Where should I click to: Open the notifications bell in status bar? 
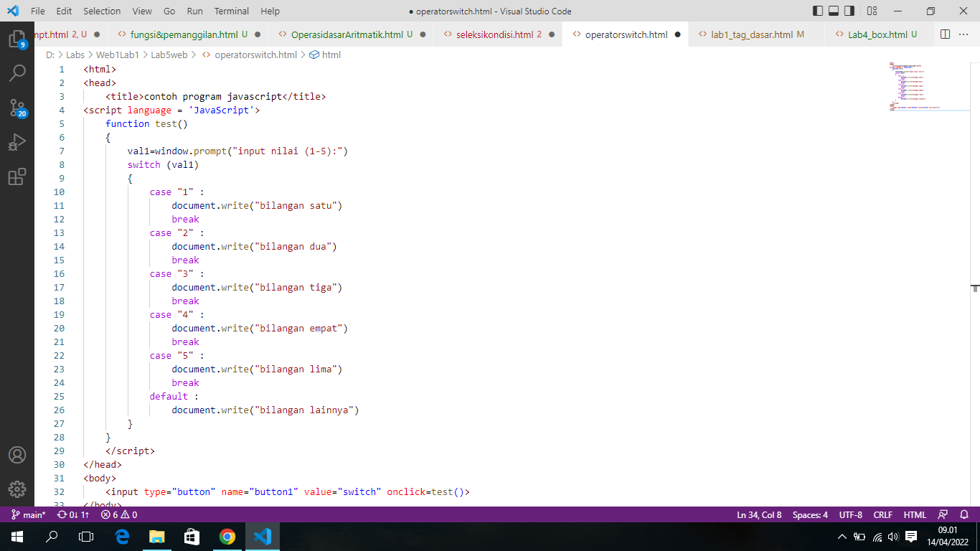pyautogui.click(x=965, y=514)
